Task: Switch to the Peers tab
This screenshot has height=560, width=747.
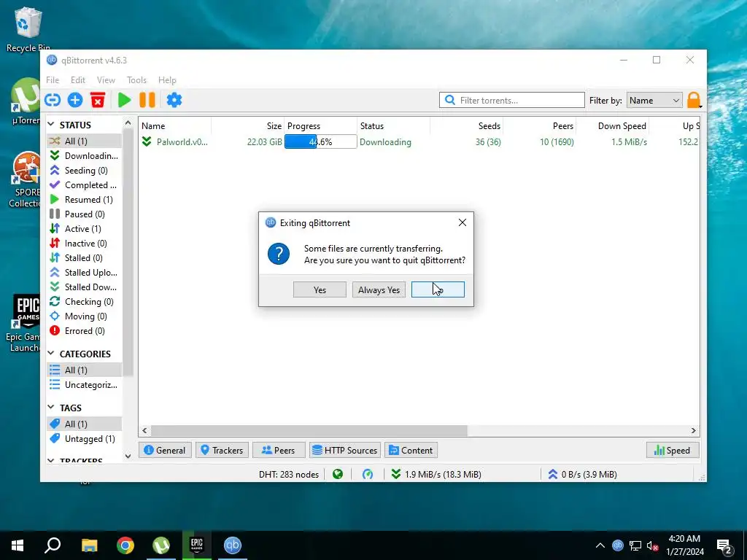Action: 279,451
